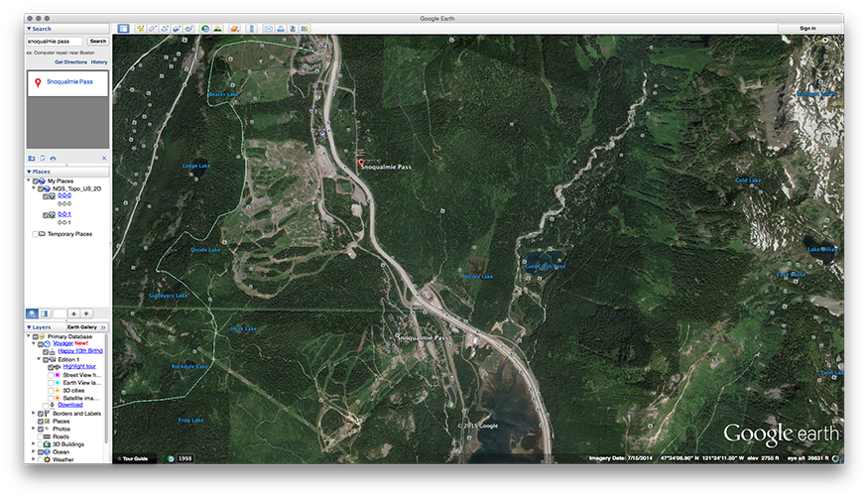Add an image overlay from the toolbar
The height and width of the screenshot is (498, 868).
coord(177,28)
